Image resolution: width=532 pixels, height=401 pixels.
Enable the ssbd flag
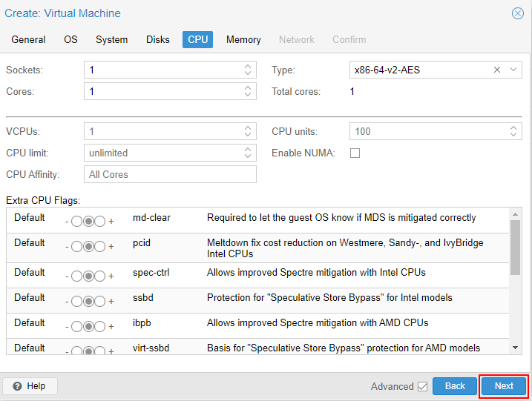[99, 301]
